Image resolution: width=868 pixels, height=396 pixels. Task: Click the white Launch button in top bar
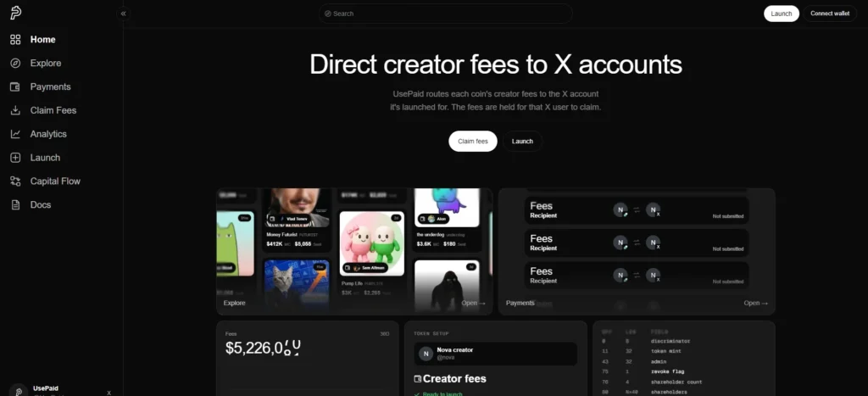click(x=781, y=14)
